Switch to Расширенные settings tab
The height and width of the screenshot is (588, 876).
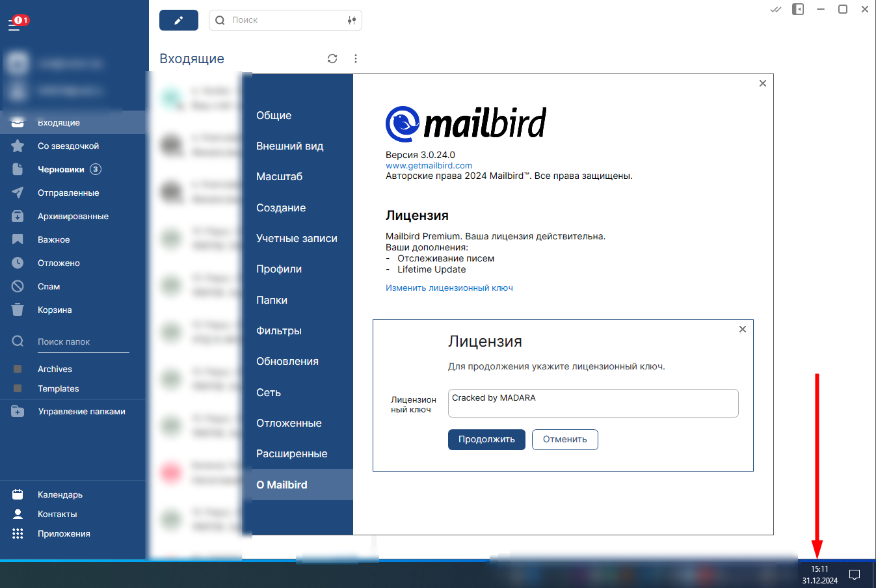(298, 453)
